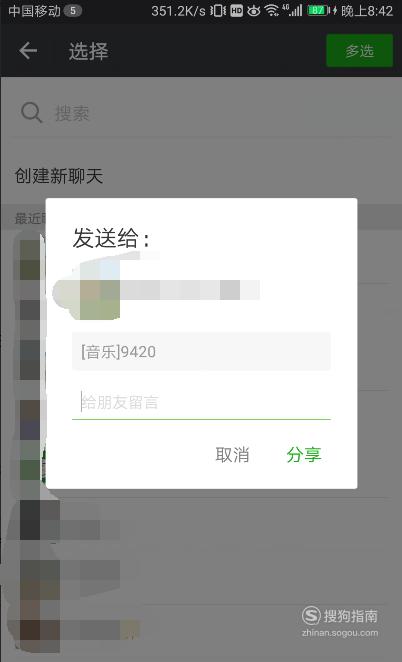This screenshot has width=402, height=662.
Task: Tap the vibrate mode status icon
Action: coord(218,11)
